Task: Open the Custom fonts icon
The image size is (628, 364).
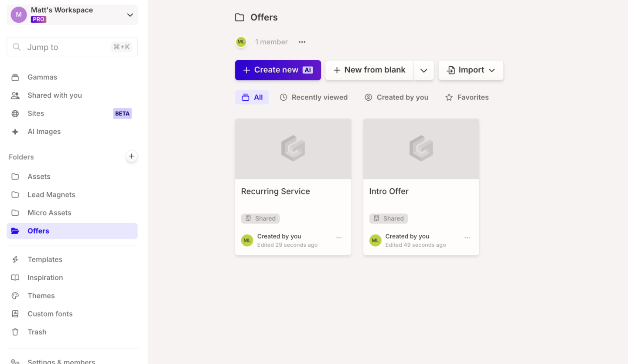Action: coord(15,314)
